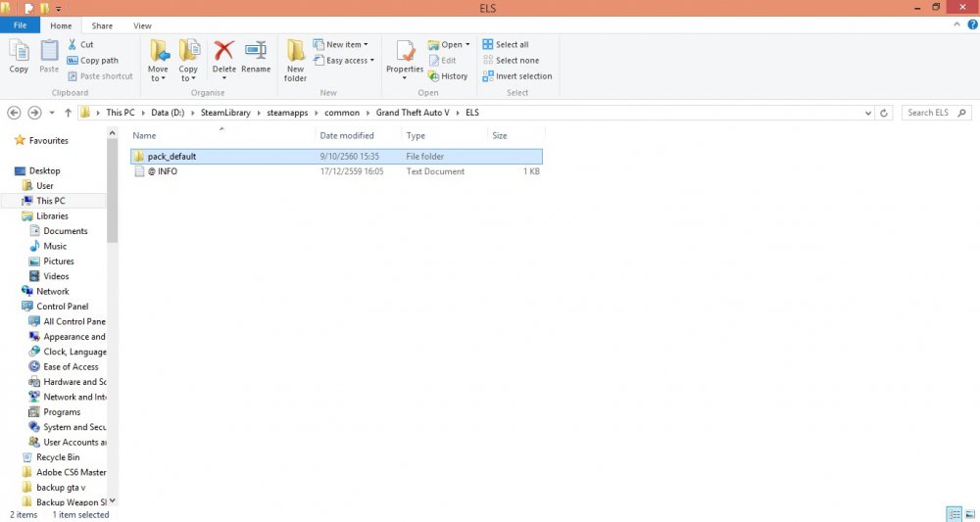This screenshot has height=522, width=980.
Task: Click navigation pane scroll up arrow
Action: [x=113, y=133]
